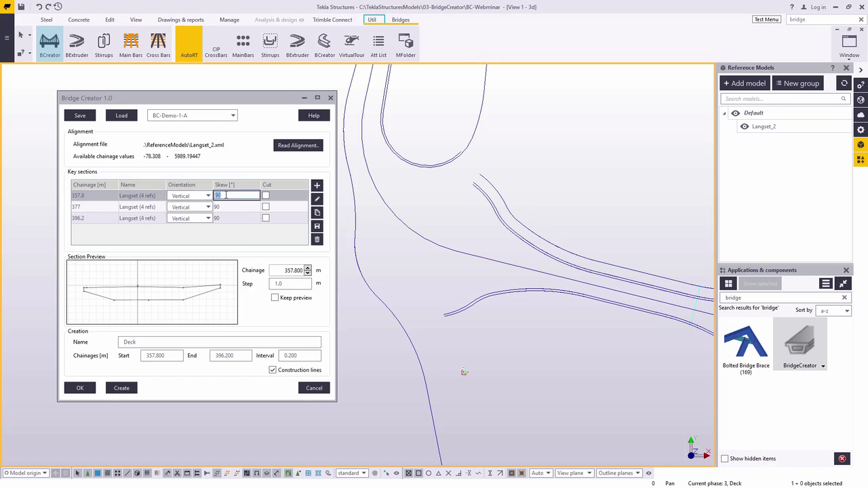868x488 pixels.
Task: Click the Cross Bars ribbon icon
Action: tap(158, 44)
